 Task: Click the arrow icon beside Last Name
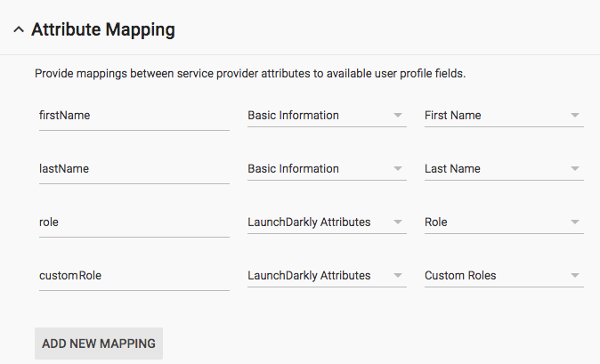click(x=575, y=169)
